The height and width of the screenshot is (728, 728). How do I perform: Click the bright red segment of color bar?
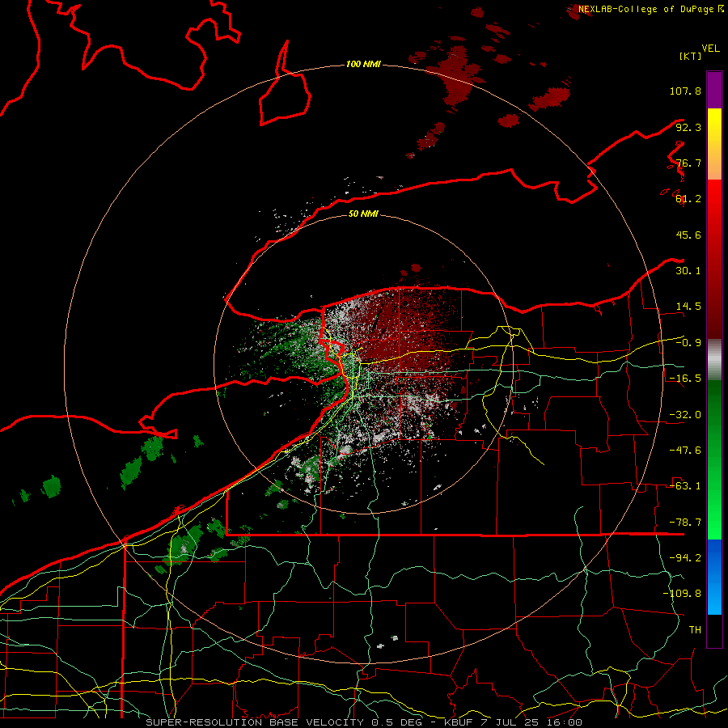pos(714,260)
